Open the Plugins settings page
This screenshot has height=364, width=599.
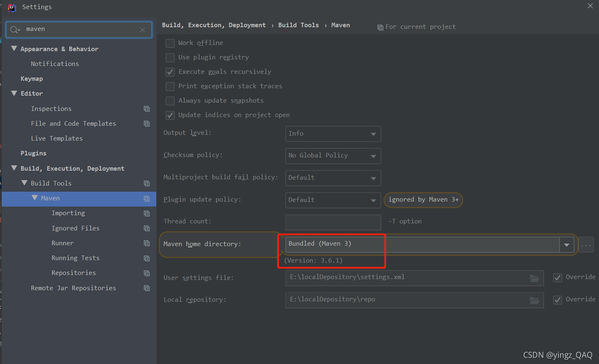(x=33, y=153)
